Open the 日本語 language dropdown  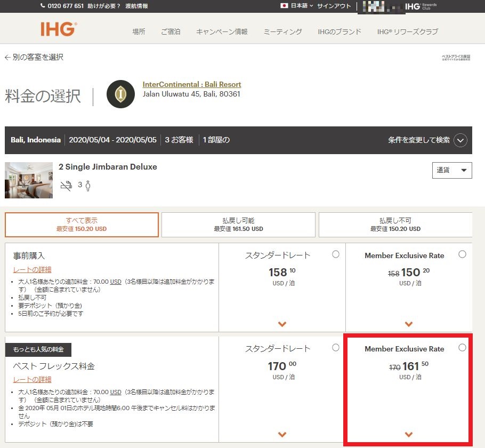point(302,5)
